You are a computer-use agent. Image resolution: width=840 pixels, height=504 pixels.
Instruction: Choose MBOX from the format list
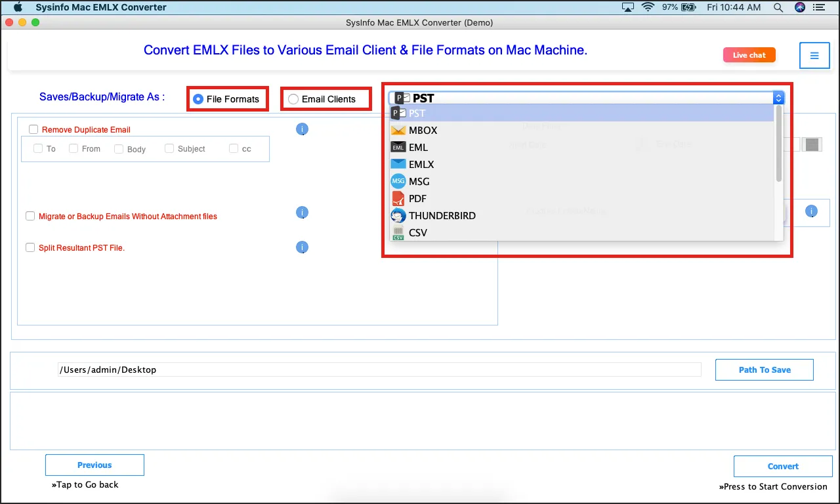coord(582,130)
